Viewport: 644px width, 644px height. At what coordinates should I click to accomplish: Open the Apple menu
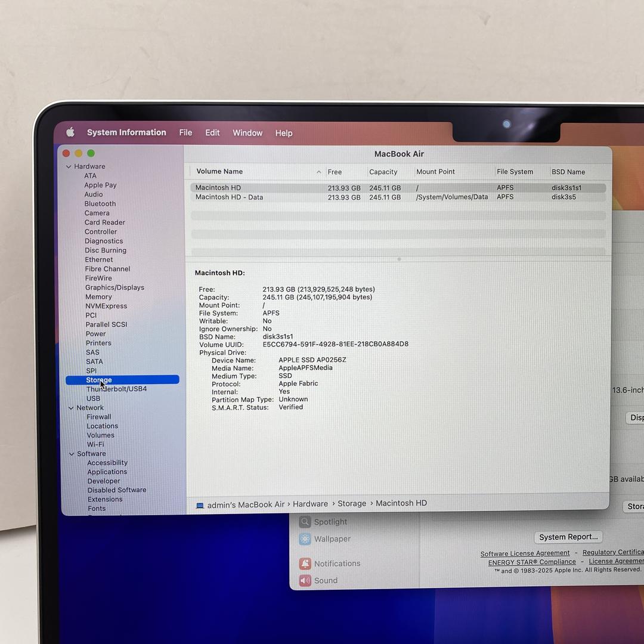click(70, 132)
